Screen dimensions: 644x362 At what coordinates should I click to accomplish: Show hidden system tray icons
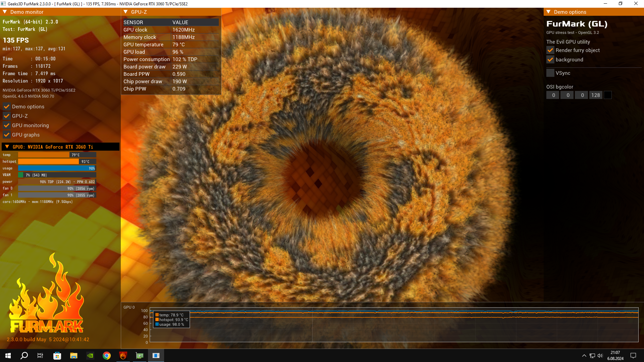point(584,356)
